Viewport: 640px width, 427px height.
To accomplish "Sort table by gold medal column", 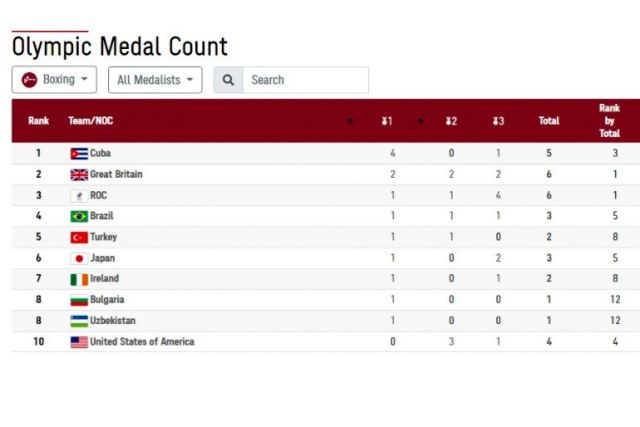I will pos(387,121).
